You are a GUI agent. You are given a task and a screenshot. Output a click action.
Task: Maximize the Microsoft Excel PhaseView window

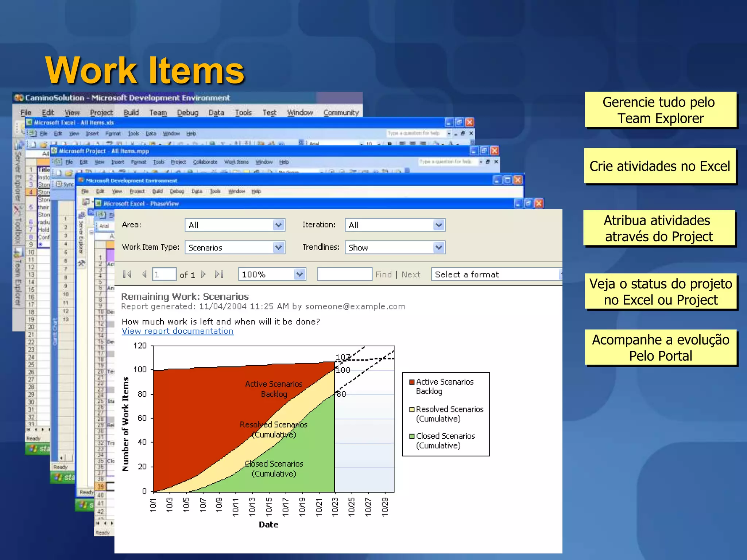point(528,203)
